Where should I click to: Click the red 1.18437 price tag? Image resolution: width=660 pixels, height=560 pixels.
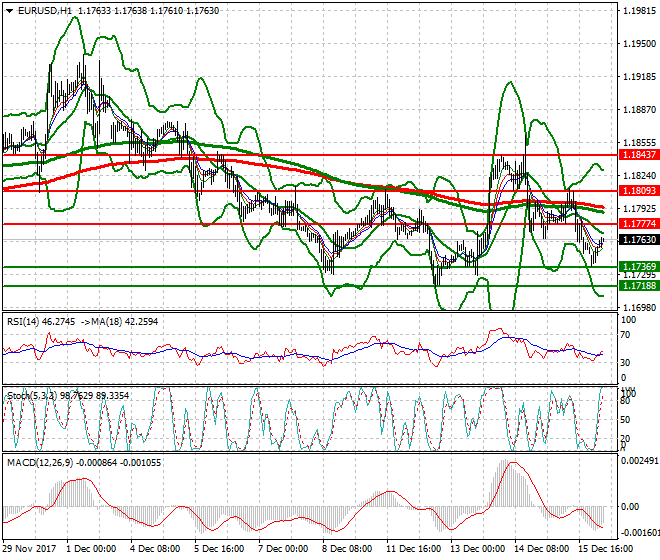[638, 155]
